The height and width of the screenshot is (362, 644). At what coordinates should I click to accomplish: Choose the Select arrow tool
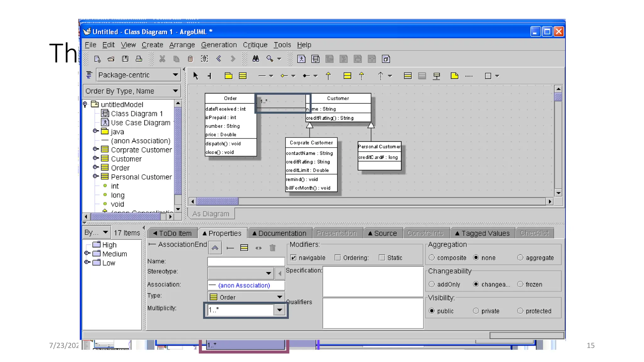coord(195,76)
